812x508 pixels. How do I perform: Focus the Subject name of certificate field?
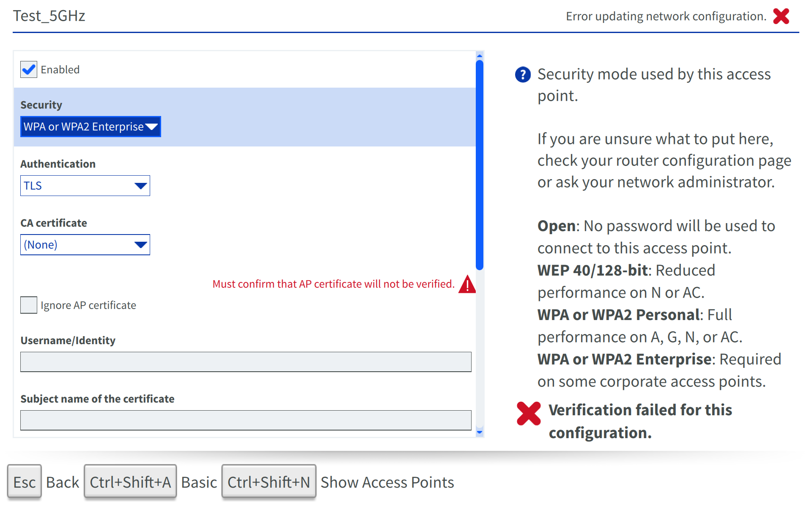pos(245,420)
